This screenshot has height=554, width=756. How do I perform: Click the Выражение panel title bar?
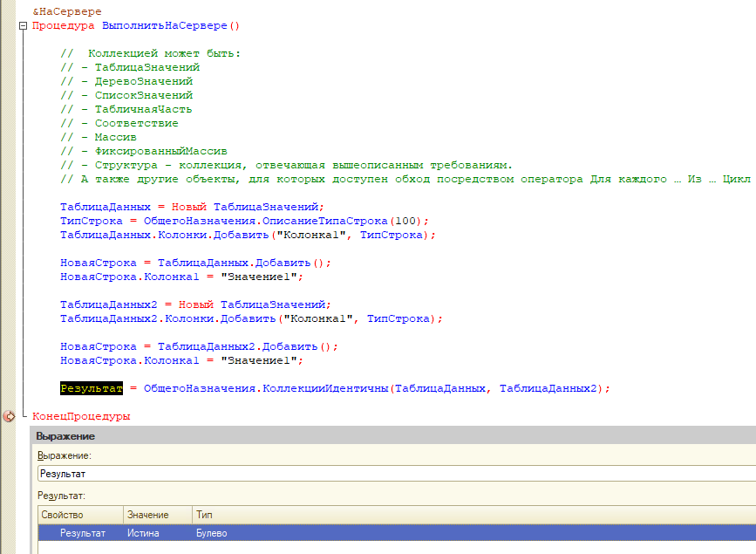click(x=392, y=435)
